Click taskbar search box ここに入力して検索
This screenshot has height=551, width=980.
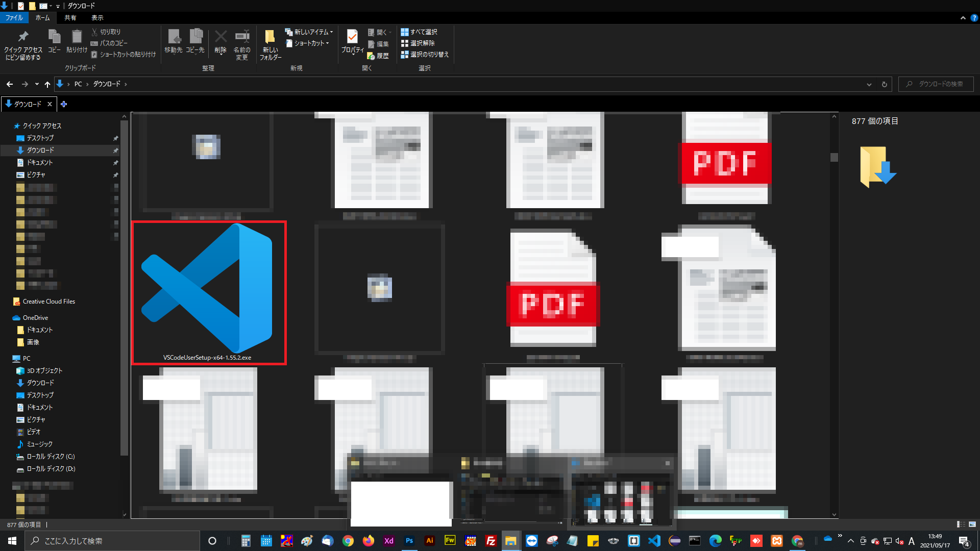click(x=112, y=541)
